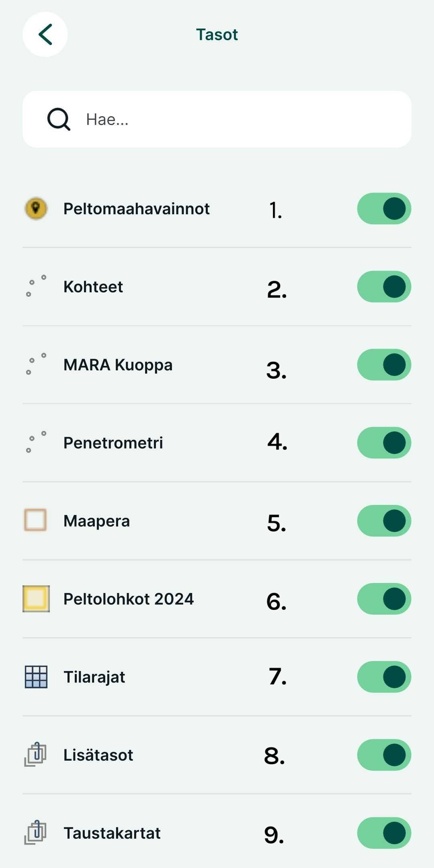This screenshot has width=434, height=868.
Task: Click the Peltomaahavainnot yellow pin icon
Action: 36,209
